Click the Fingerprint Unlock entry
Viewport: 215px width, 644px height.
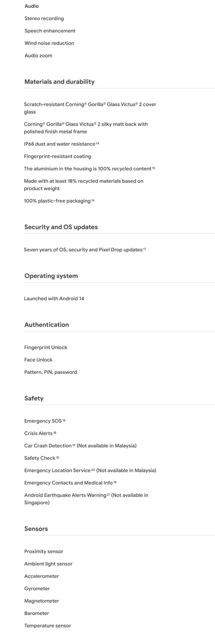(46, 347)
